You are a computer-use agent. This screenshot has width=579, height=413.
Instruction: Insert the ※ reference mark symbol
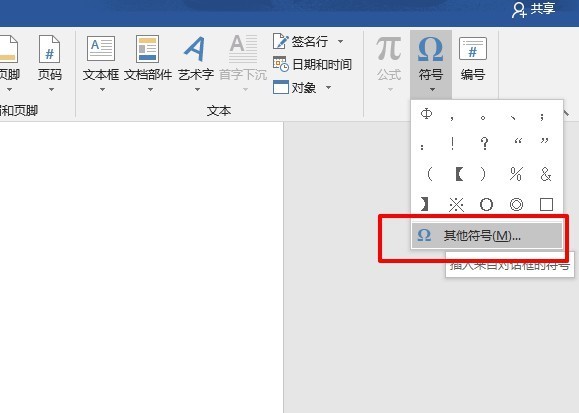coord(456,204)
